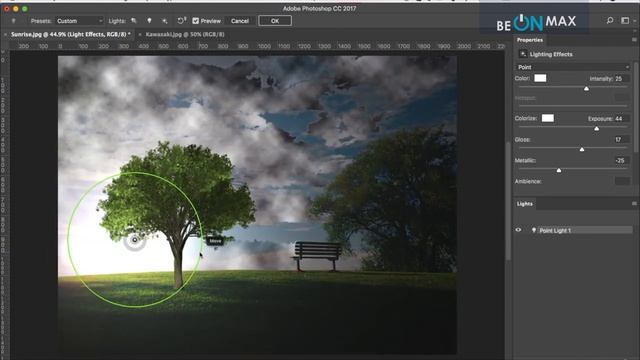
Task: Open the Properties panel options menu
Action: 634,40
